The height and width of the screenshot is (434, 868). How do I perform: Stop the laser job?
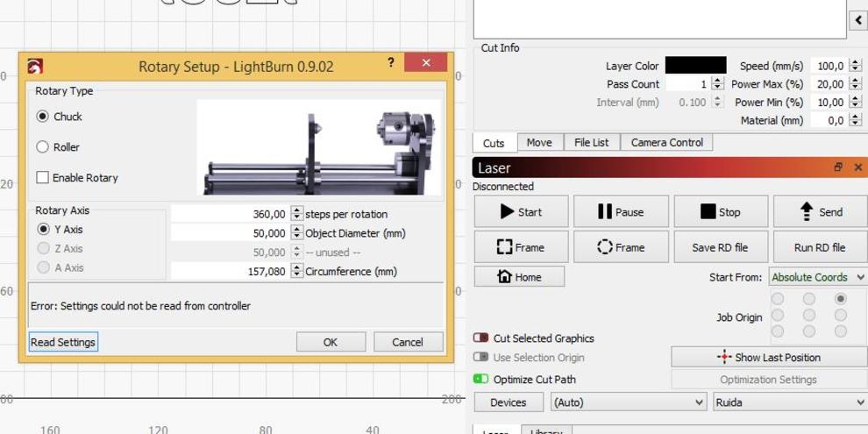[721, 211]
